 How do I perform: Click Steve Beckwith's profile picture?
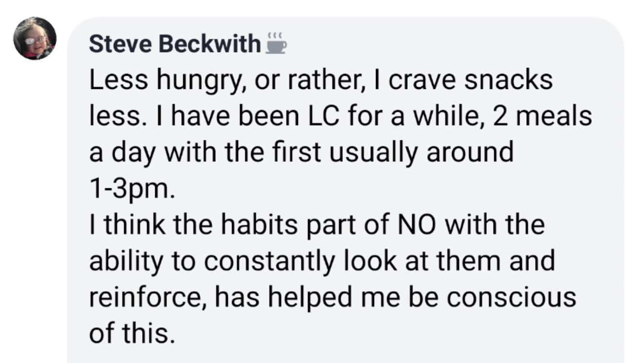35,39
